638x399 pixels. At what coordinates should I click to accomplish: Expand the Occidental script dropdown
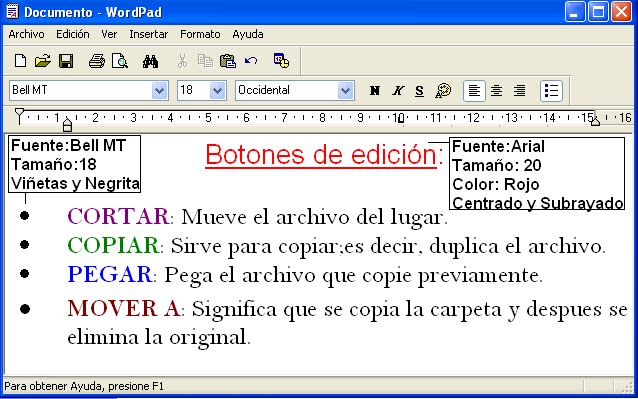[x=345, y=90]
